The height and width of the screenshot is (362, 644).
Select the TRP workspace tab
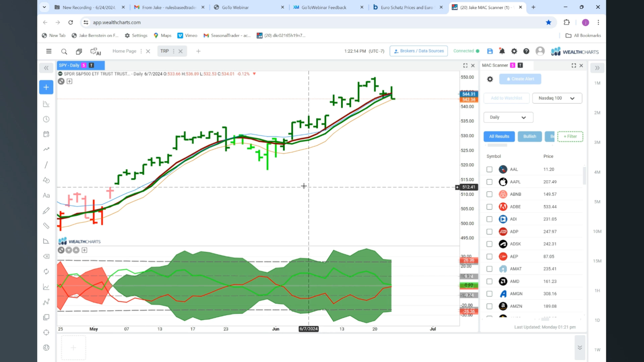[164, 51]
